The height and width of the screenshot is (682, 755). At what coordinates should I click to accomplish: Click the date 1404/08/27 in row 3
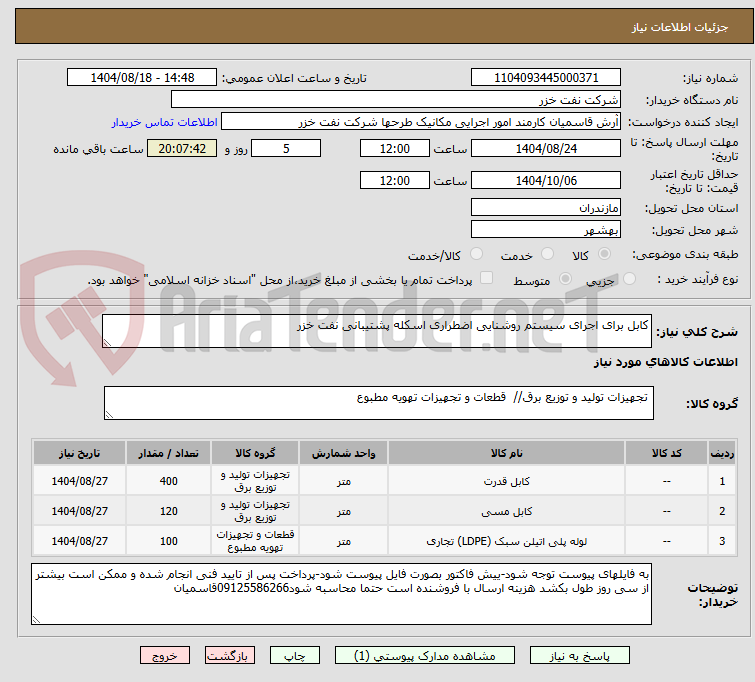pos(79,541)
